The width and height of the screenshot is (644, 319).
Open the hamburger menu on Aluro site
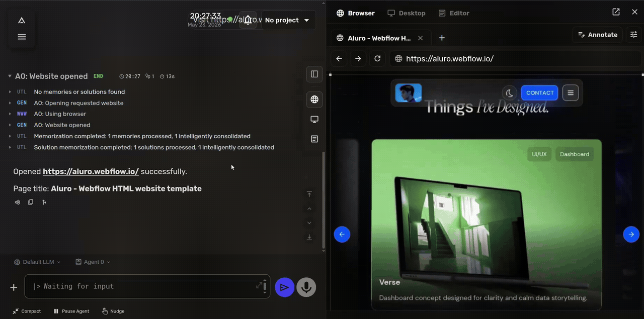pyautogui.click(x=571, y=92)
